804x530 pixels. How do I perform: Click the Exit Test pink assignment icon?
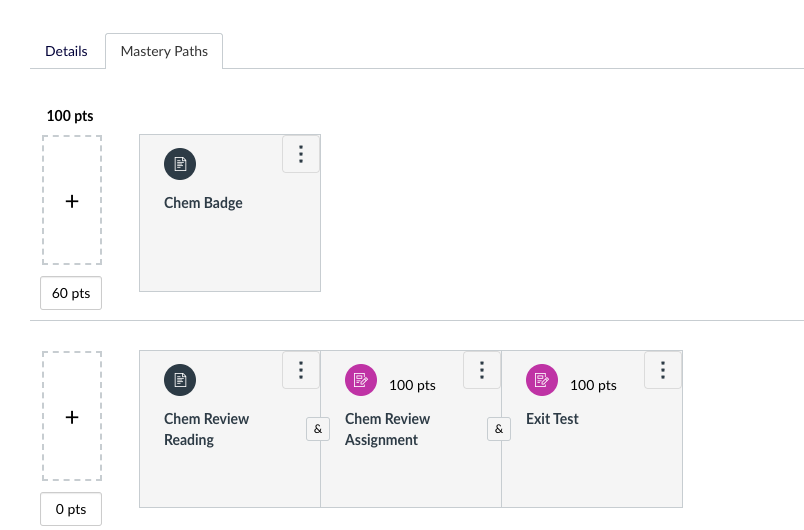tap(542, 380)
